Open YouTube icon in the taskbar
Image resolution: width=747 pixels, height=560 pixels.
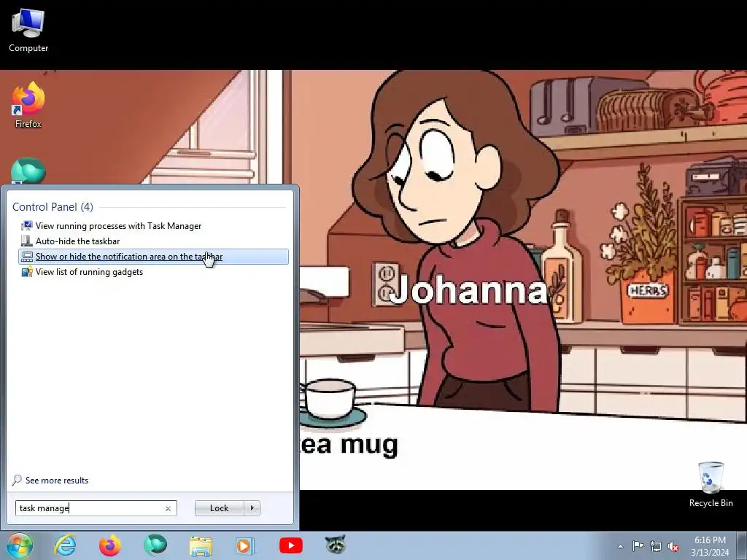coord(291,545)
